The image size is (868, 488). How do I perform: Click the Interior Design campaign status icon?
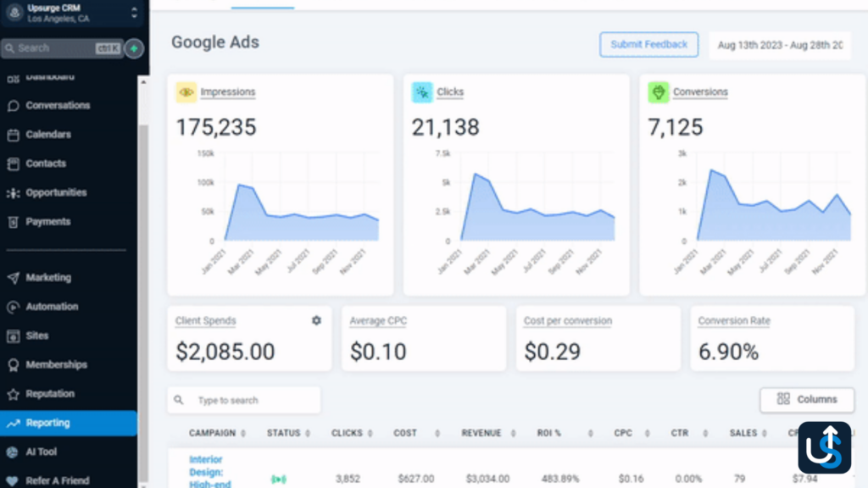[278, 479]
